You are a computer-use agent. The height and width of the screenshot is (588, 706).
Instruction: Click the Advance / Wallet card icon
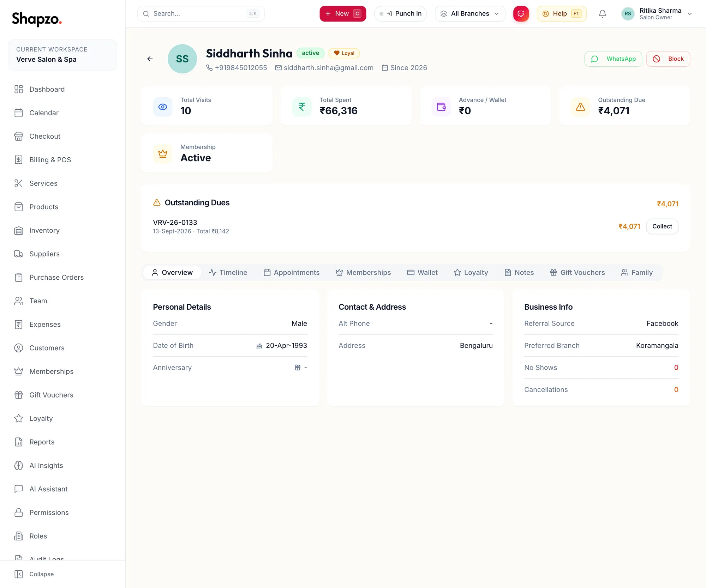(x=441, y=107)
